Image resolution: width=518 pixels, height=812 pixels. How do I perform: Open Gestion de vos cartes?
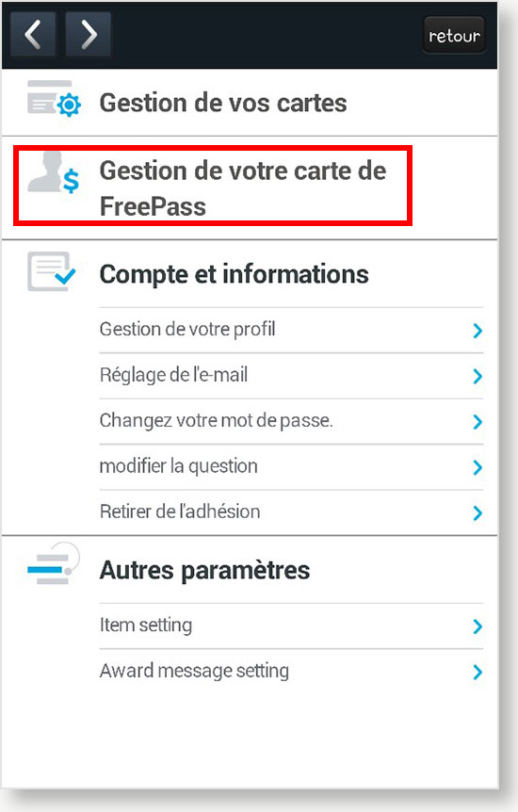tap(250, 103)
